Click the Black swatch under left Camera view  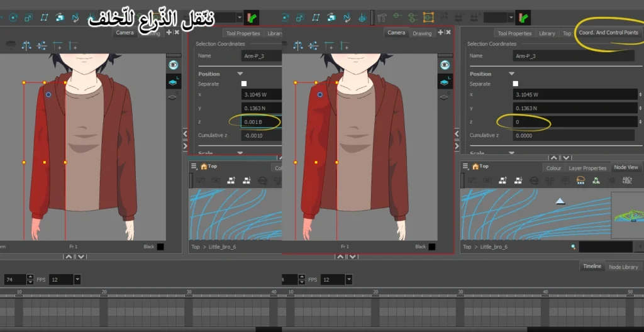(160, 246)
